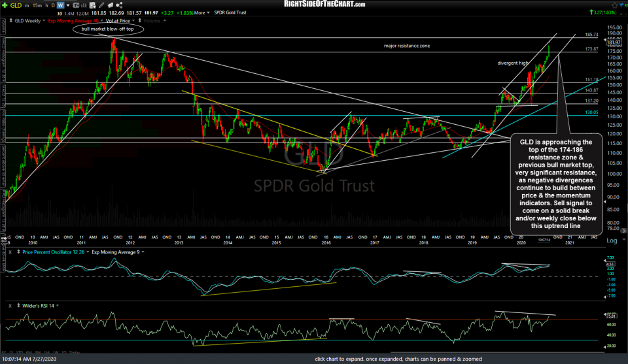Click the 2014 year label on time axis
Screen dimensions: 628x364
point(228,243)
